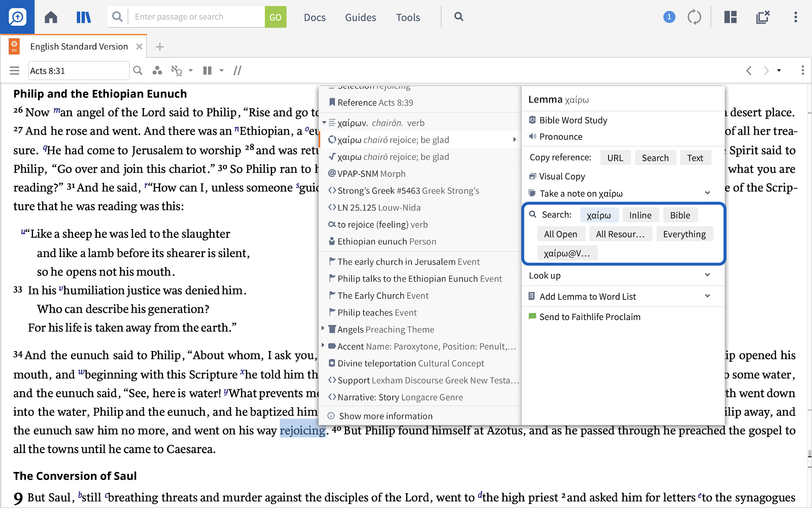Open the navigation history dropdown arrow

tap(779, 71)
